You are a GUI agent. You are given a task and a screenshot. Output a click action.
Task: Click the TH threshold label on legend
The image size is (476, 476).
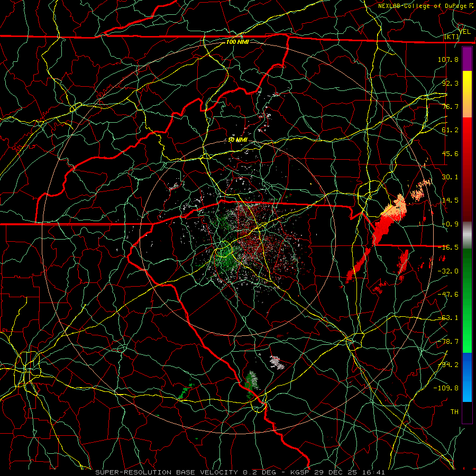pos(454,412)
